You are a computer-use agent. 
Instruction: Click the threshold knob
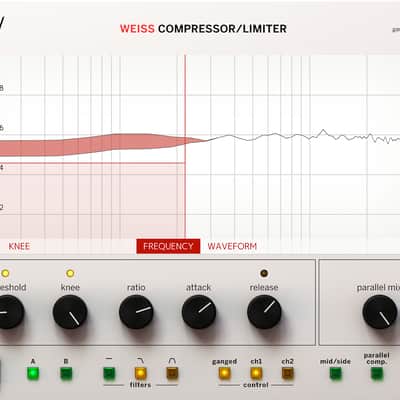point(8,312)
